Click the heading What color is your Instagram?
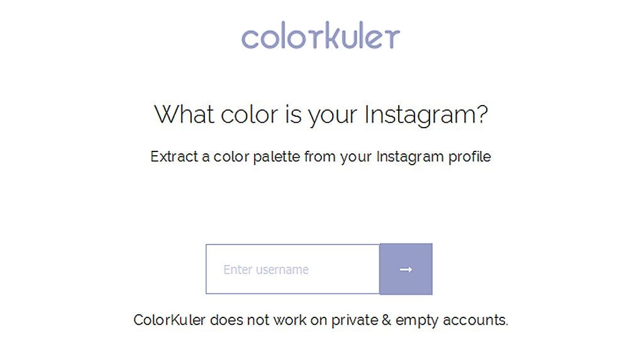The image size is (644, 362). 322,114
